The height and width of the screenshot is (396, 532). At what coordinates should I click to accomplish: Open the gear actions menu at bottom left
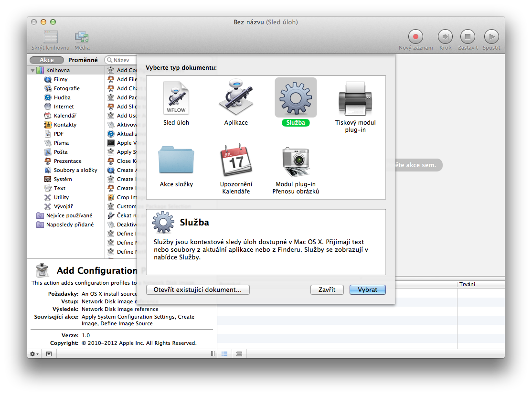tap(34, 354)
